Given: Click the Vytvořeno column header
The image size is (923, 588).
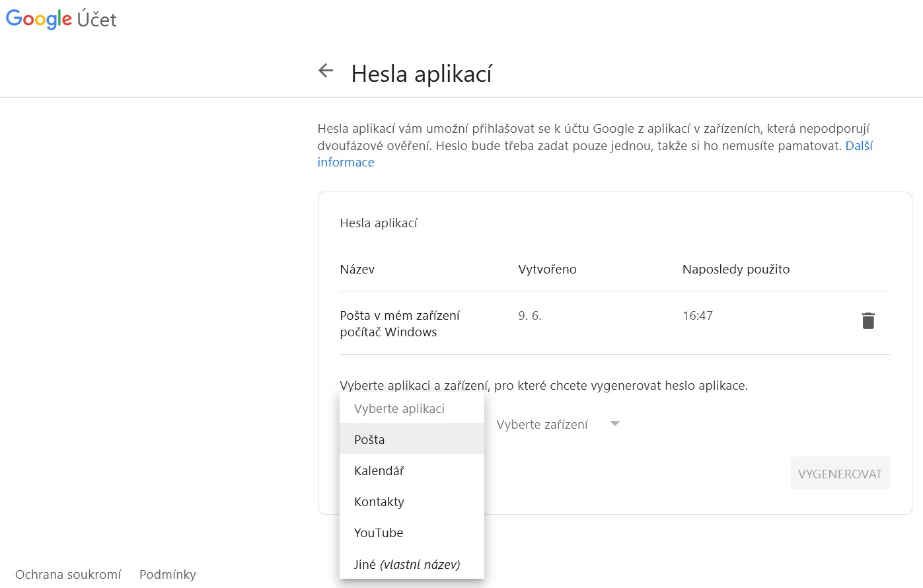Looking at the screenshot, I should click(547, 269).
